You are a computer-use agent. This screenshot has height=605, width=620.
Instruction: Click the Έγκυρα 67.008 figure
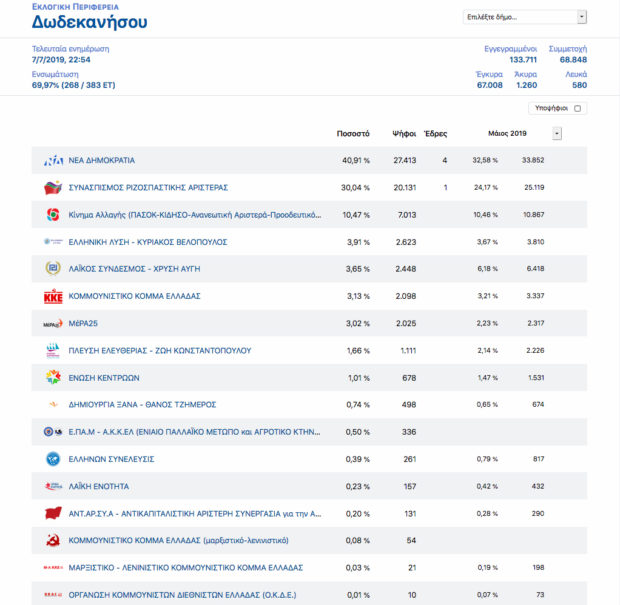(x=490, y=85)
